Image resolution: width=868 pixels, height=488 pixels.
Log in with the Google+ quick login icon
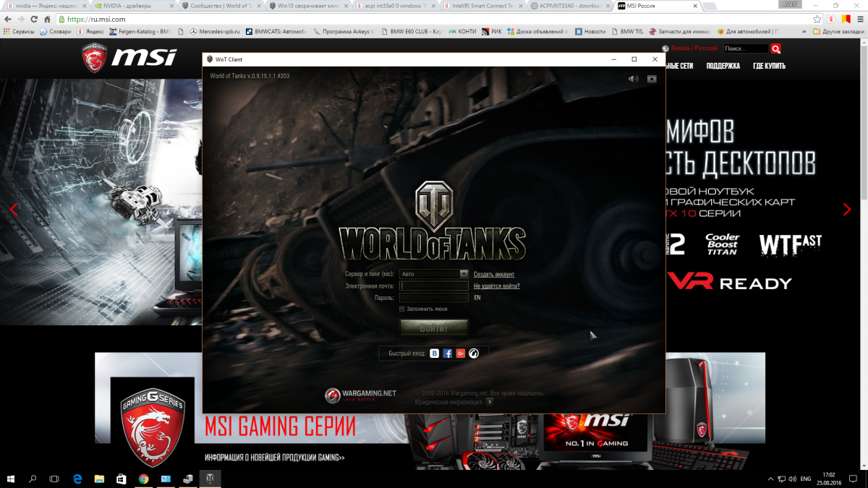461,354
